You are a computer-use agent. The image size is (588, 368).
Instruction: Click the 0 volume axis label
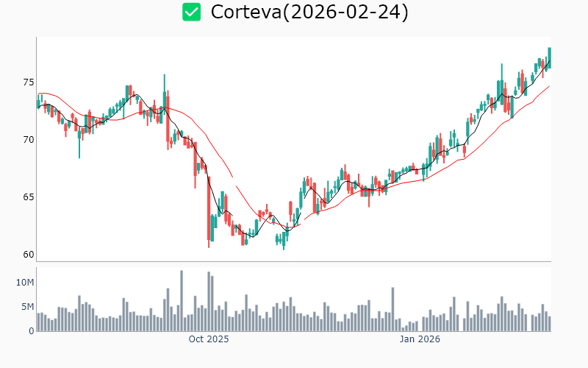point(32,331)
